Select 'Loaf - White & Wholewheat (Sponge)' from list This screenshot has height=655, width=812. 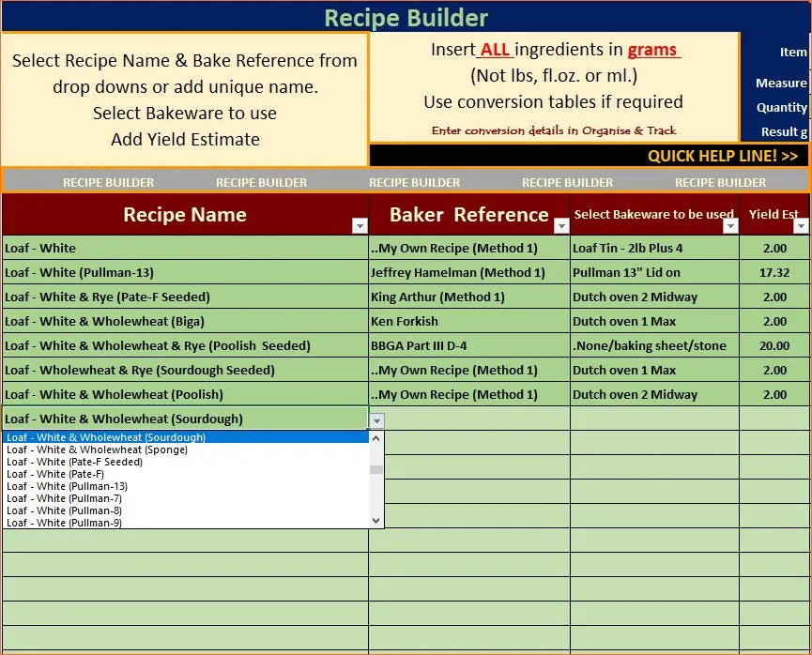tap(97, 449)
